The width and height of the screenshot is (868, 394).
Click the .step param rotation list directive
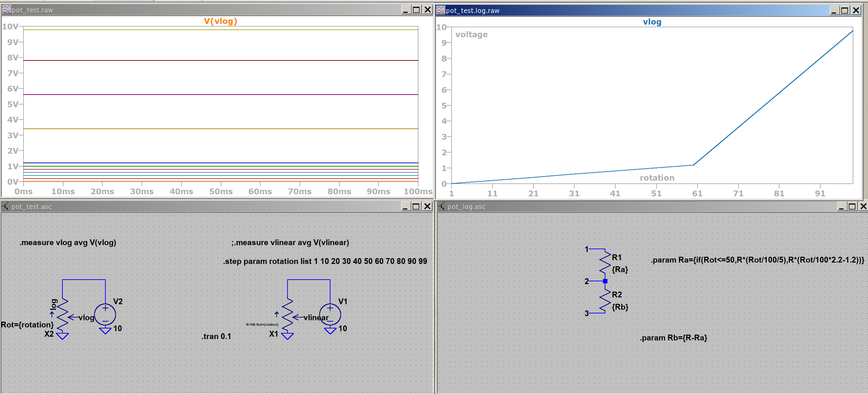(325, 261)
